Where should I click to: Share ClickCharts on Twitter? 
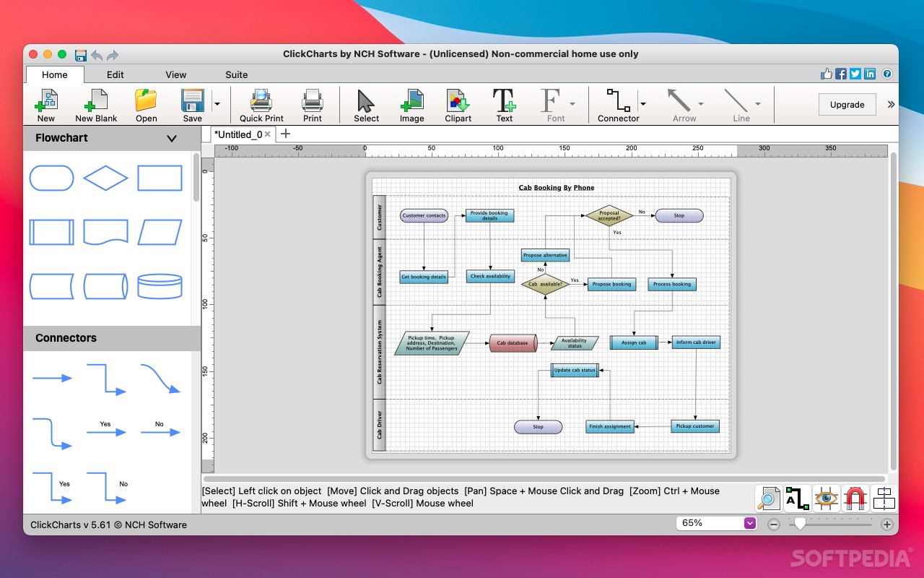(854, 73)
